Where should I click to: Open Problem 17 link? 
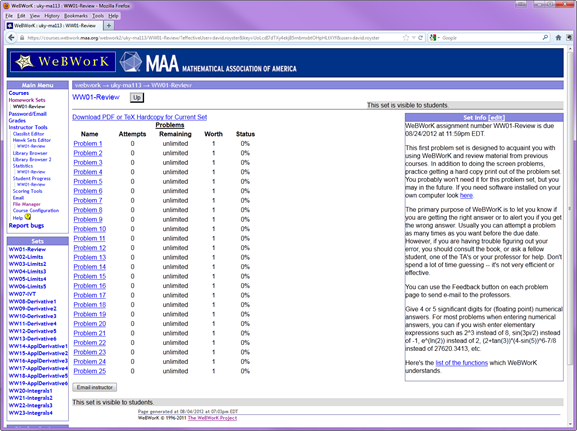90,295
